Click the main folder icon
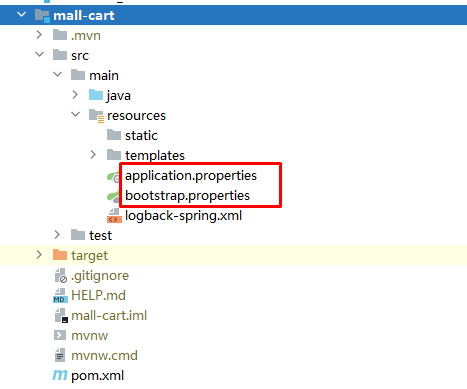 click(78, 75)
